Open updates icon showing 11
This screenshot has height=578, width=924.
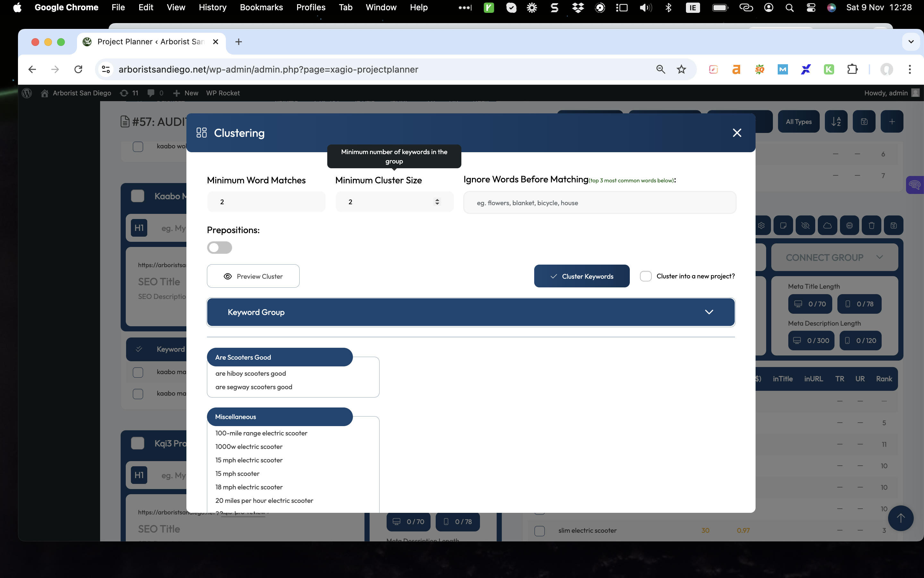click(129, 93)
